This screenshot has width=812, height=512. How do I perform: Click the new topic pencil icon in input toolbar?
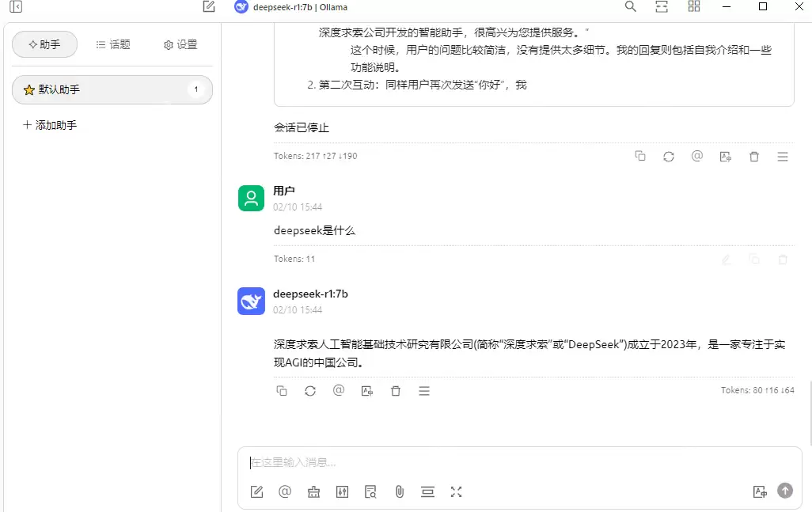point(256,491)
